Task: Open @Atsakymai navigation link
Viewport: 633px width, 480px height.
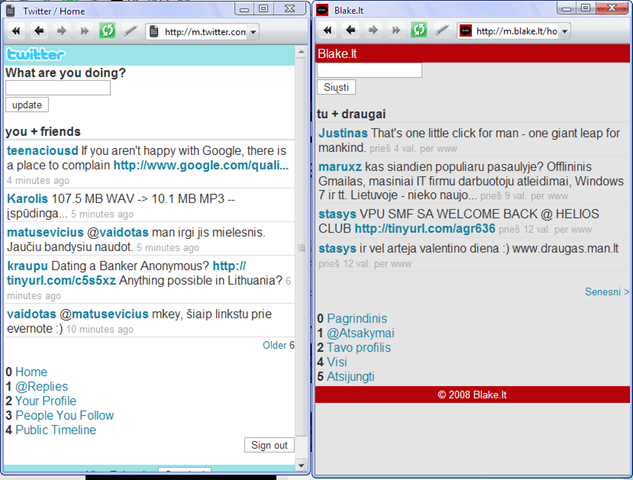Action: tap(361, 333)
